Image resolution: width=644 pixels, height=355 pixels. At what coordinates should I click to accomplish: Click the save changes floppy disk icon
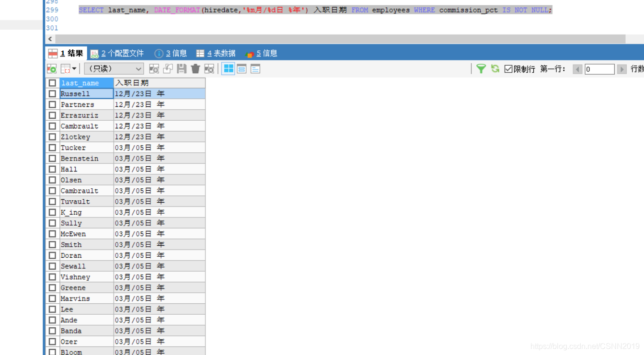coord(182,69)
